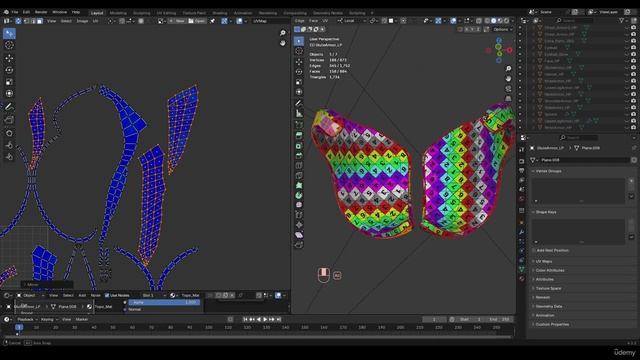Expand the Texture Space panel
Viewport: 640px width, 360px height.
click(549, 288)
